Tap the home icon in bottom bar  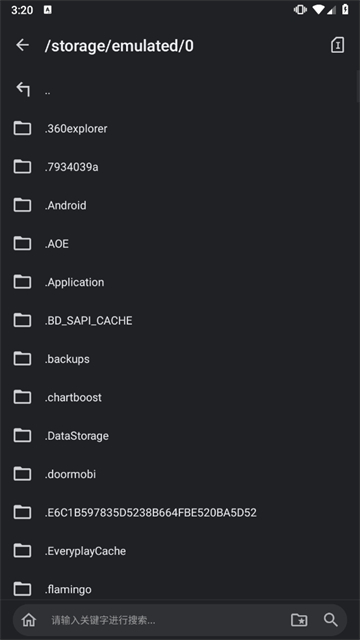click(29, 620)
